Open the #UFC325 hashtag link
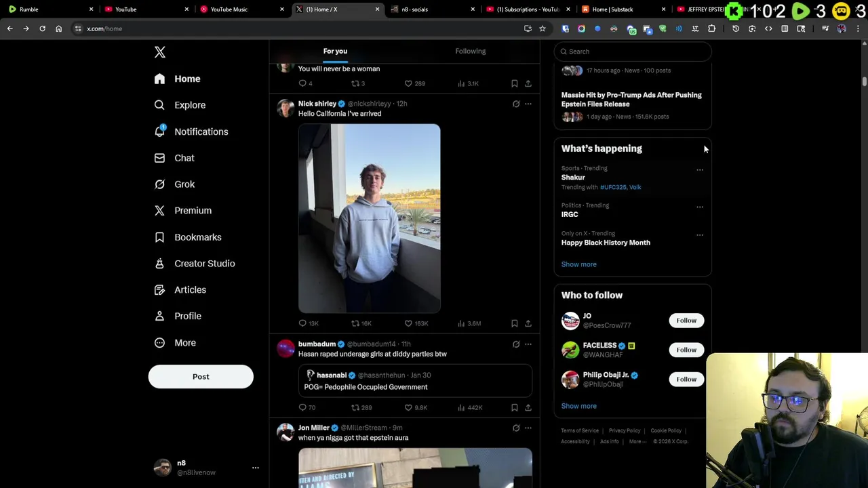 [x=612, y=187]
